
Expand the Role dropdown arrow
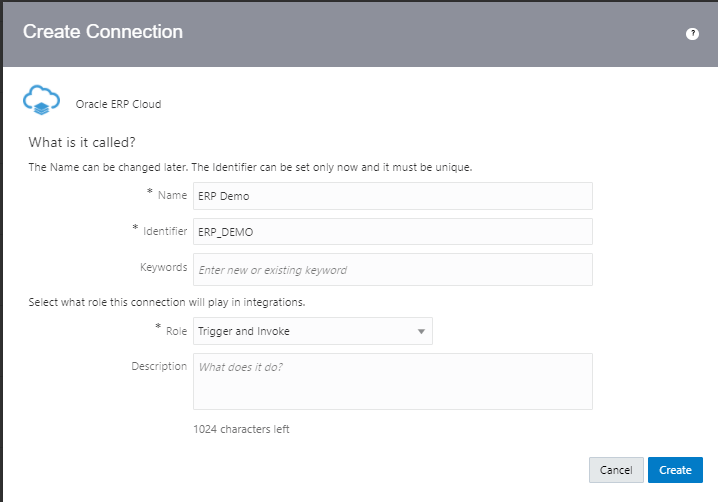pyautogui.click(x=421, y=331)
